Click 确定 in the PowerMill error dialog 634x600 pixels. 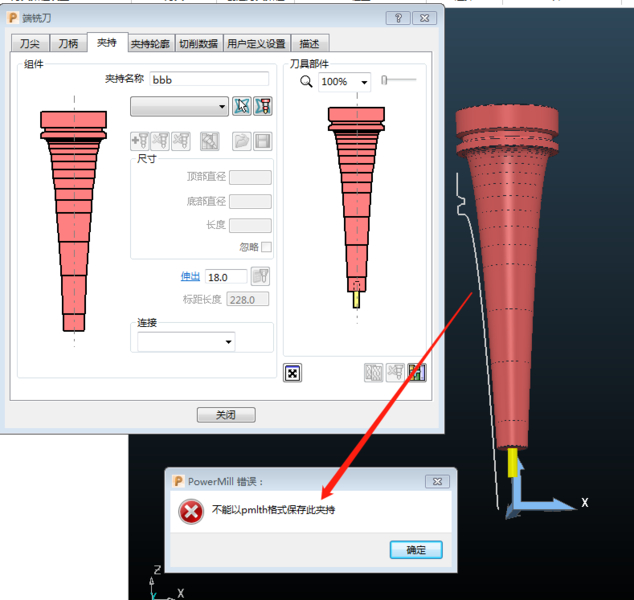click(x=416, y=550)
